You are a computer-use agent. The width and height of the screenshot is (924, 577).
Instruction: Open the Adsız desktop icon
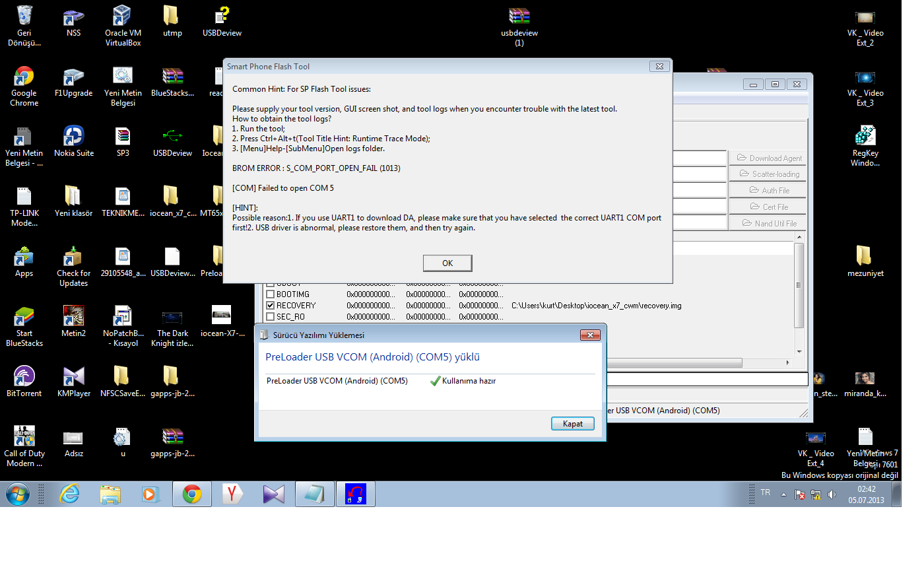point(73,442)
